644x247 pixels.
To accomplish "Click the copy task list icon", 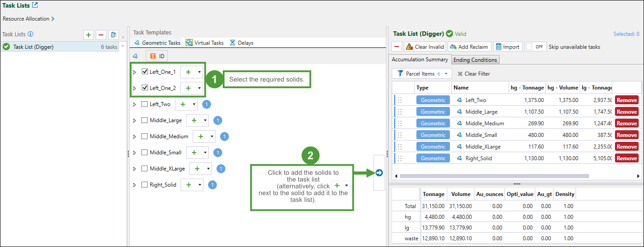I will pos(114,35).
